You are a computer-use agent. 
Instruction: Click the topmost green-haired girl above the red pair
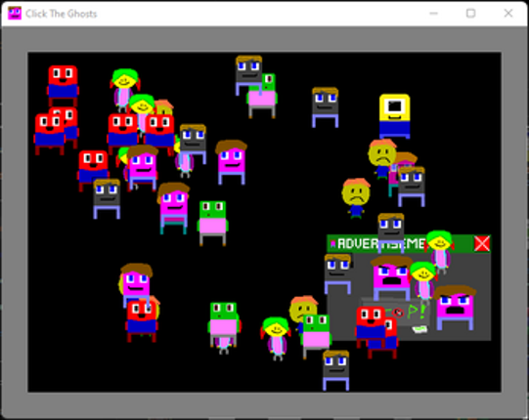coord(125,89)
